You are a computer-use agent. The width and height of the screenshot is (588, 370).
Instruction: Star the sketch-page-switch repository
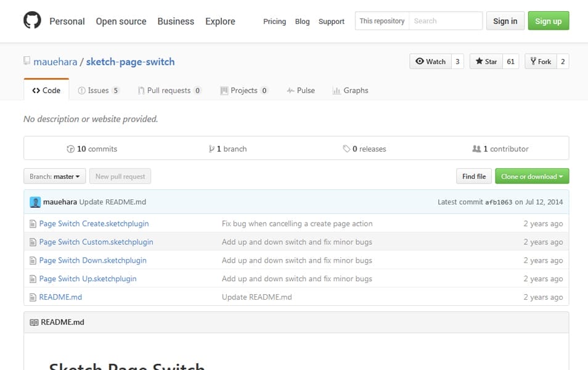tap(486, 62)
